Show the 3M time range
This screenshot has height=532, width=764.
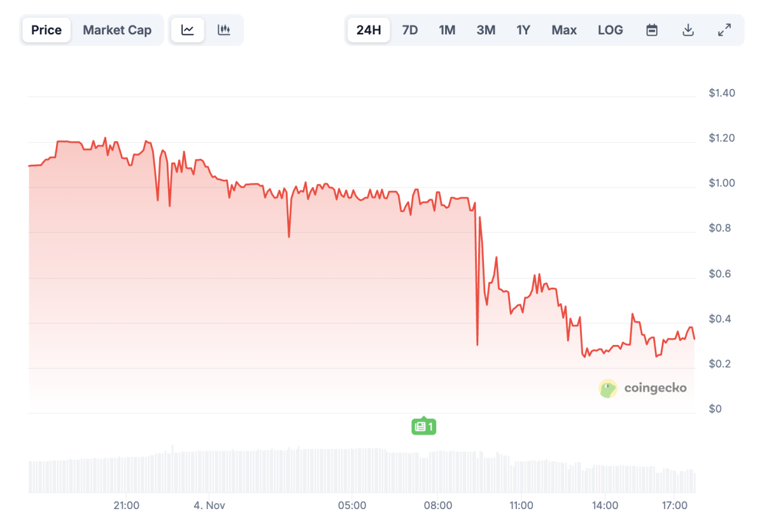486,30
